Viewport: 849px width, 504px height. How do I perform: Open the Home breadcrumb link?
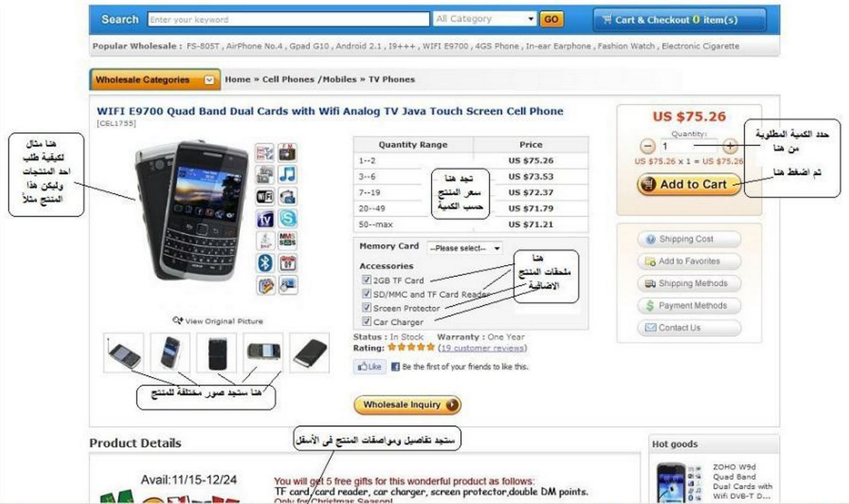[x=238, y=79]
